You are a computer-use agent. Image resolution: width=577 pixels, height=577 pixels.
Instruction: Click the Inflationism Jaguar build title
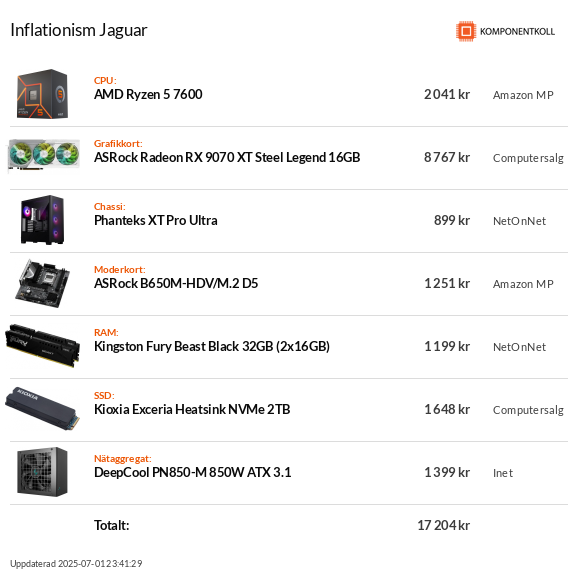coord(79,30)
